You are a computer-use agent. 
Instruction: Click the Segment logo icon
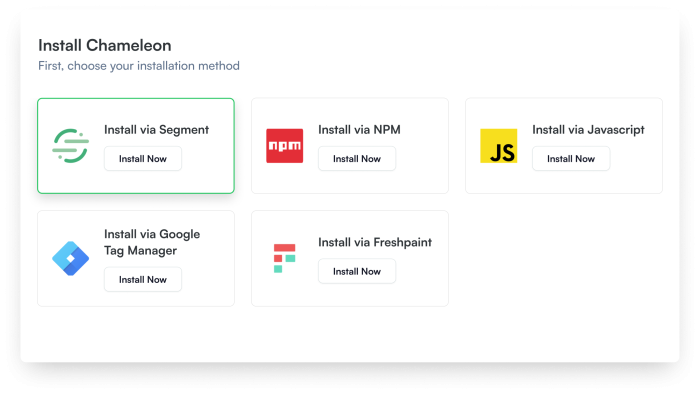pyautogui.click(x=71, y=146)
